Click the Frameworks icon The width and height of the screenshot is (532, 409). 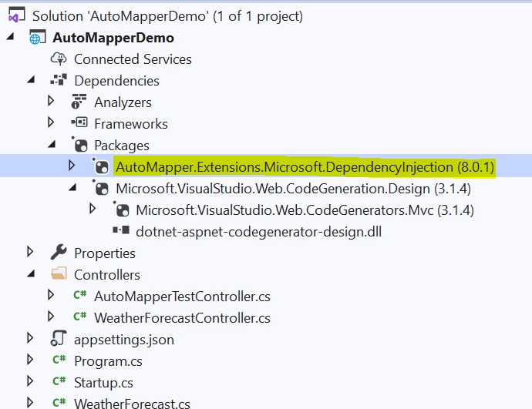79,122
